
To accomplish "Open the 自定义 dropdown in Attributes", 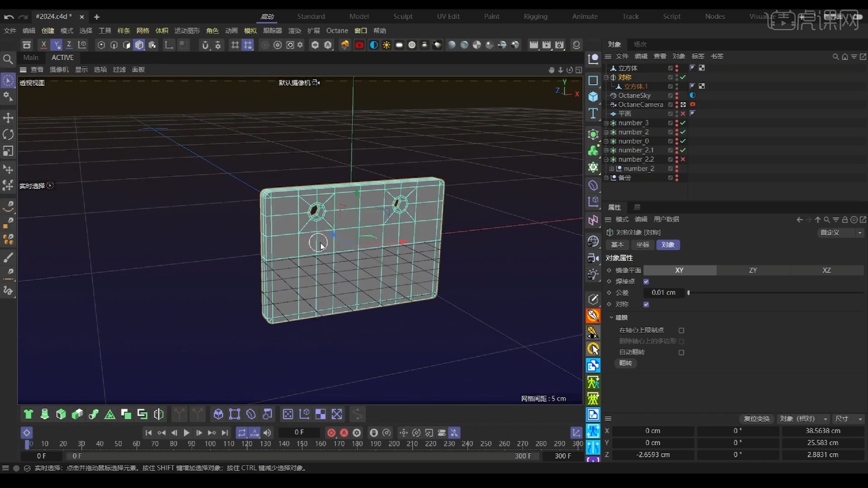I will point(841,232).
